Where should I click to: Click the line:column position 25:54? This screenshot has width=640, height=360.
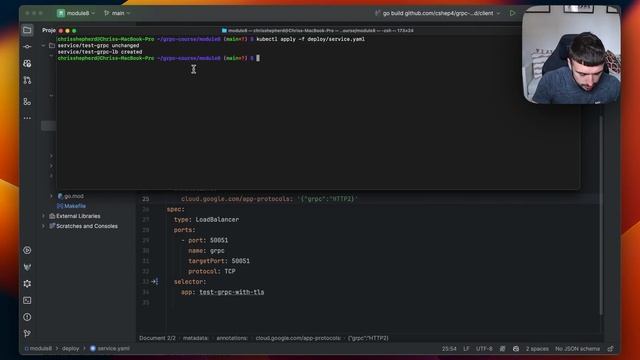click(x=449, y=349)
